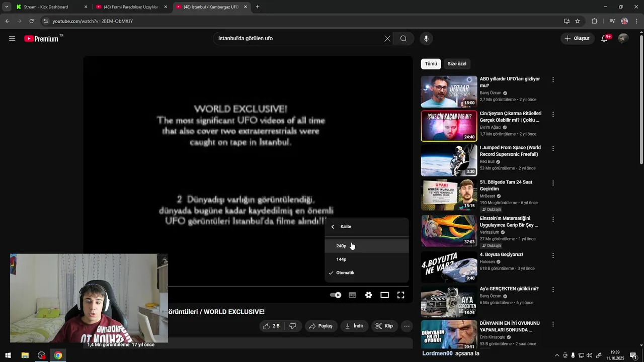
Task: Visit the Barış Özcan channel under UFO video
Action: pos(491,93)
